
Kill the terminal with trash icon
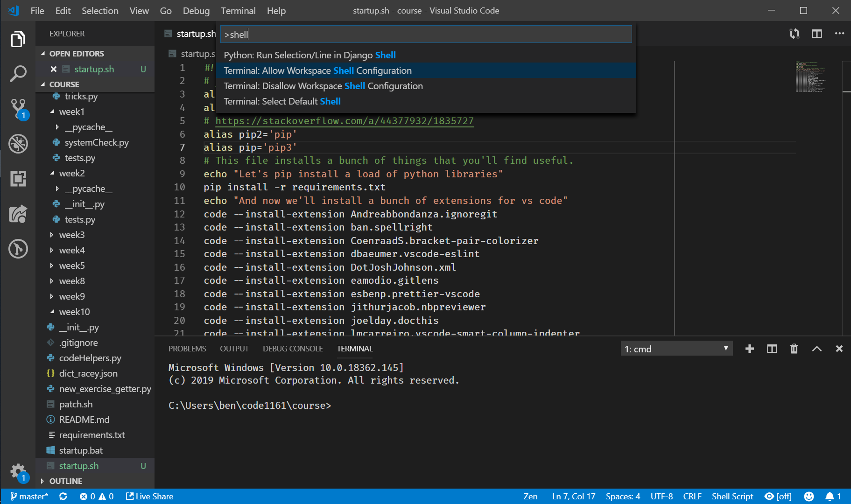794,349
